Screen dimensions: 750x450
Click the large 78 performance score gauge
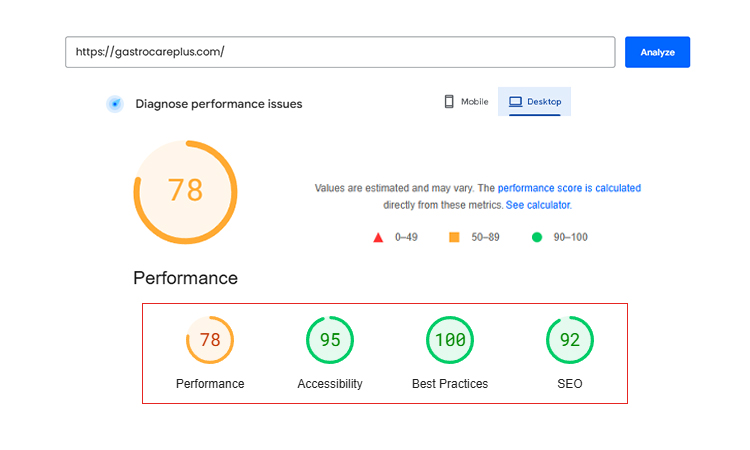point(186,192)
